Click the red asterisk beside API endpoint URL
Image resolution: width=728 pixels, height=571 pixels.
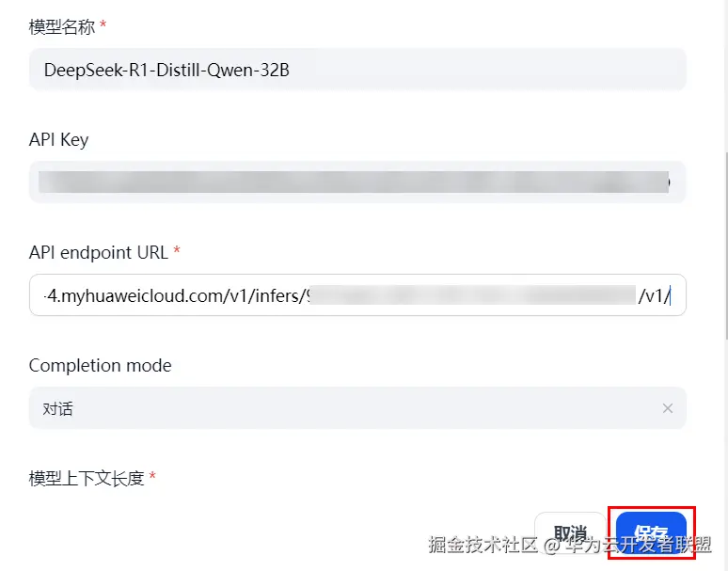[x=177, y=250]
